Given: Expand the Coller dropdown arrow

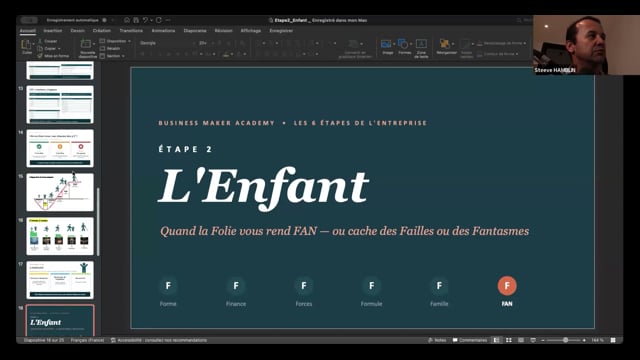Looking at the screenshot, I should click(x=33, y=44).
